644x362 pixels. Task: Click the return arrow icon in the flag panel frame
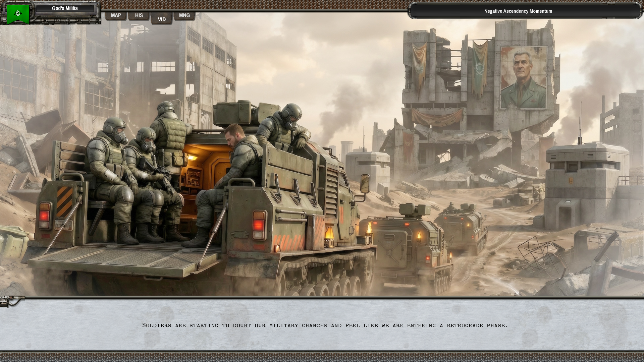point(58,21)
